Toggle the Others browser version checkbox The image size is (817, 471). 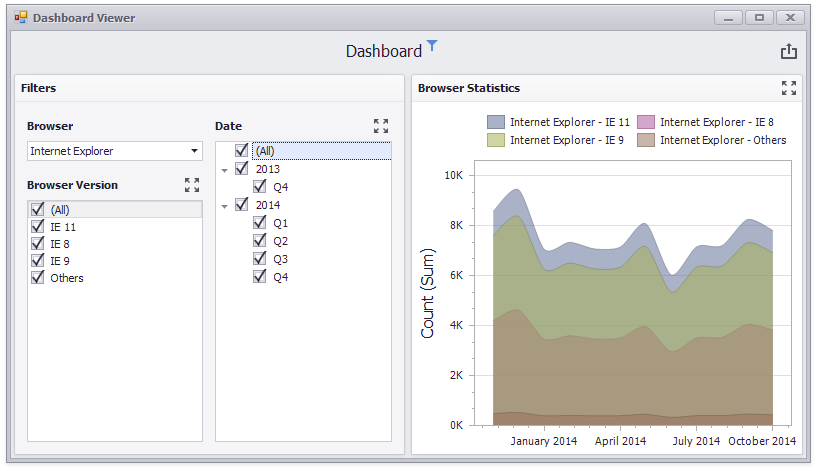coord(38,277)
